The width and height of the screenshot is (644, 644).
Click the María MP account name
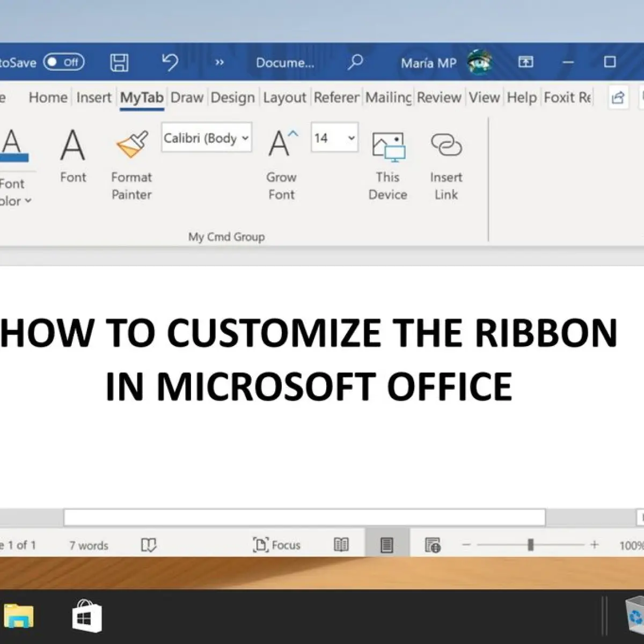pyautogui.click(x=428, y=63)
